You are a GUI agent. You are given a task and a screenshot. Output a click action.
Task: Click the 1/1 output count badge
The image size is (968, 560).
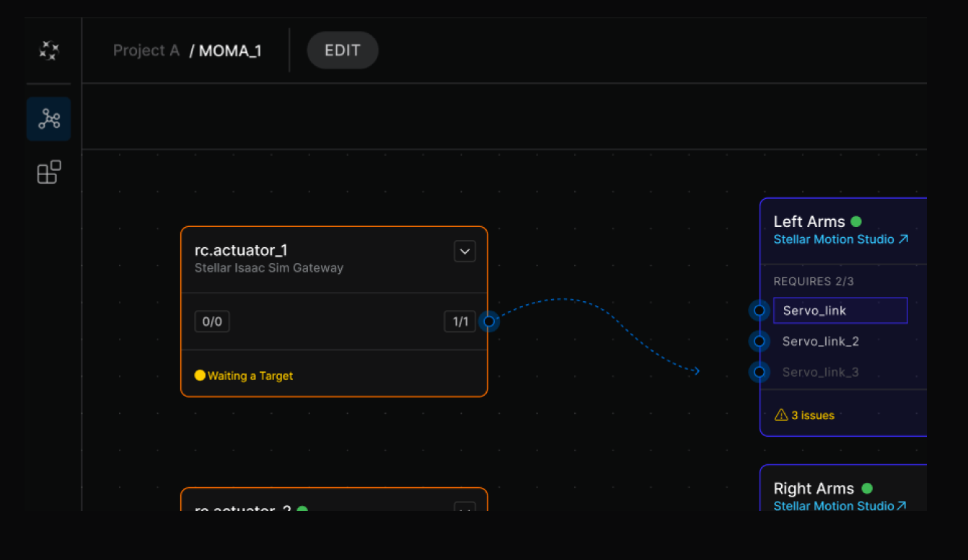[460, 321]
